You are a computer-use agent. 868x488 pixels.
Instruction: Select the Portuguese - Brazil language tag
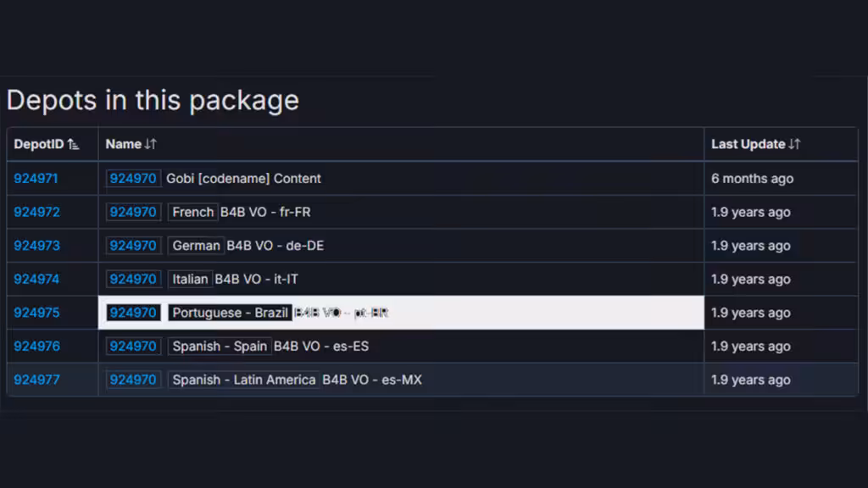tap(230, 313)
